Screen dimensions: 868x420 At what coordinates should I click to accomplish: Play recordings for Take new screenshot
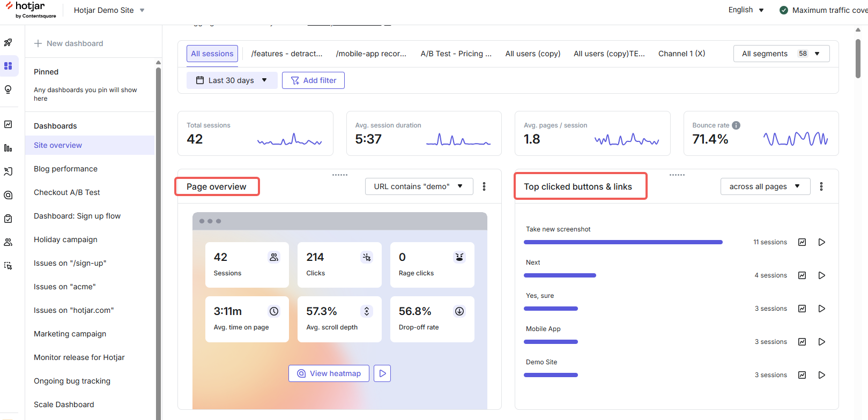[821, 242]
